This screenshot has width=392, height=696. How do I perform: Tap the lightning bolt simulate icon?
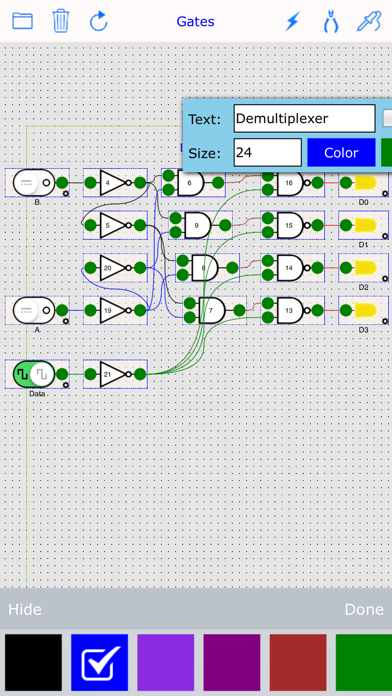coord(292,21)
